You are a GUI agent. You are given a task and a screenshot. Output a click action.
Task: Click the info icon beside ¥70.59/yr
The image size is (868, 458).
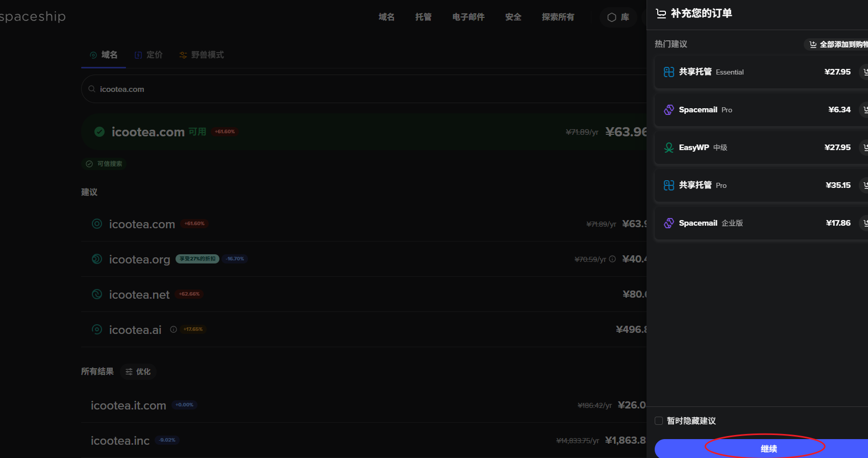click(612, 259)
